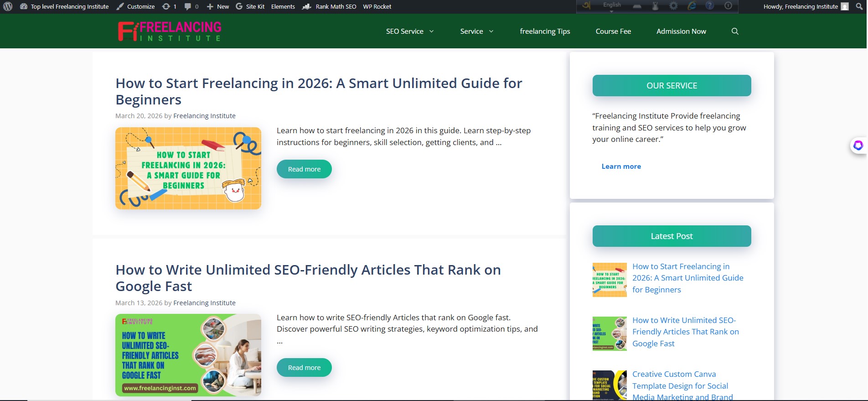Image resolution: width=868 pixels, height=401 pixels.
Task: Open the comments bubble icon
Action: 188,6
